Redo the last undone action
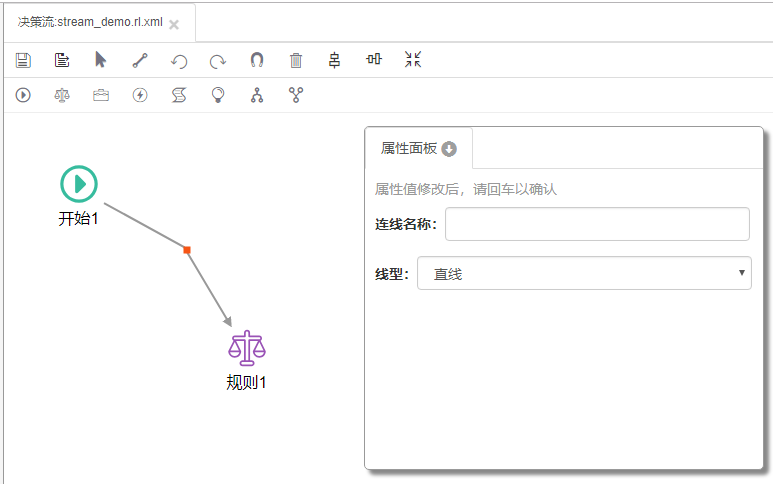Screen dimensions: 773x484 tap(218, 60)
